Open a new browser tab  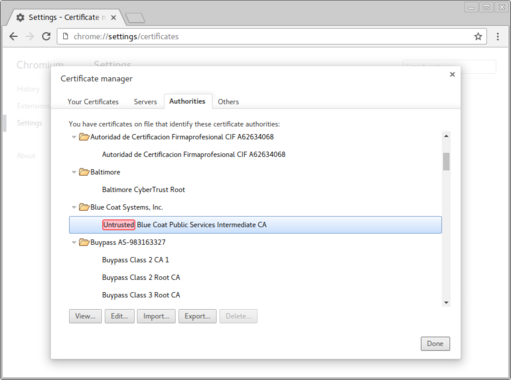pyautogui.click(x=135, y=18)
